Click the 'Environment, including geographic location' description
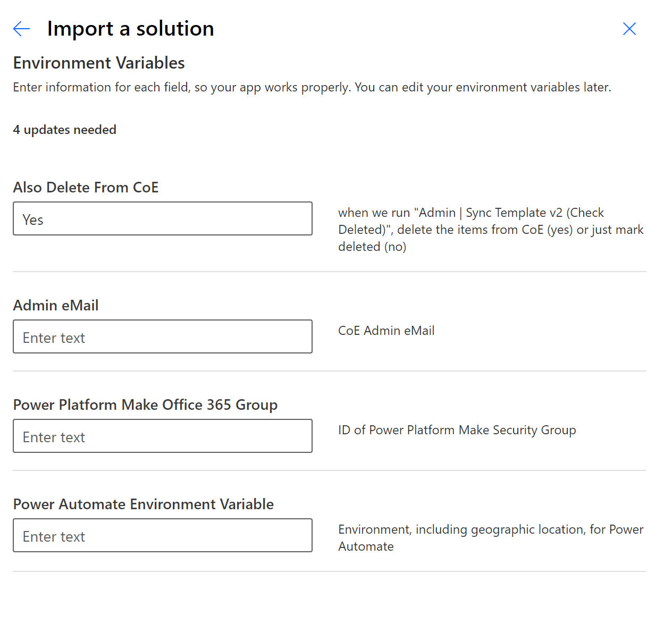This screenshot has width=672, height=632. (x=491, y=538)
